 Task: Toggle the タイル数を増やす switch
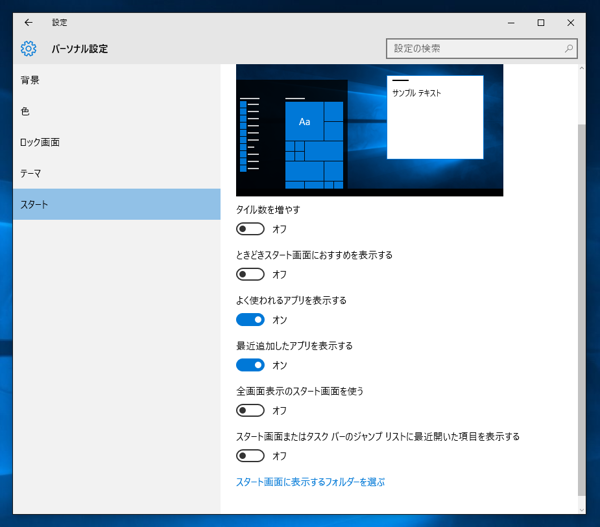250,229
